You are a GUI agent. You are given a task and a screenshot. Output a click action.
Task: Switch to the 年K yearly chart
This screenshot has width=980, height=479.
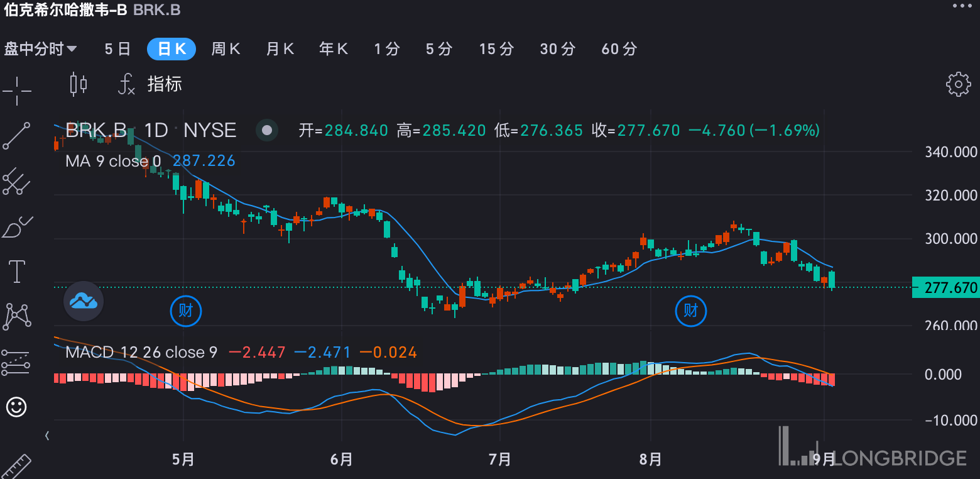point(334,49)
